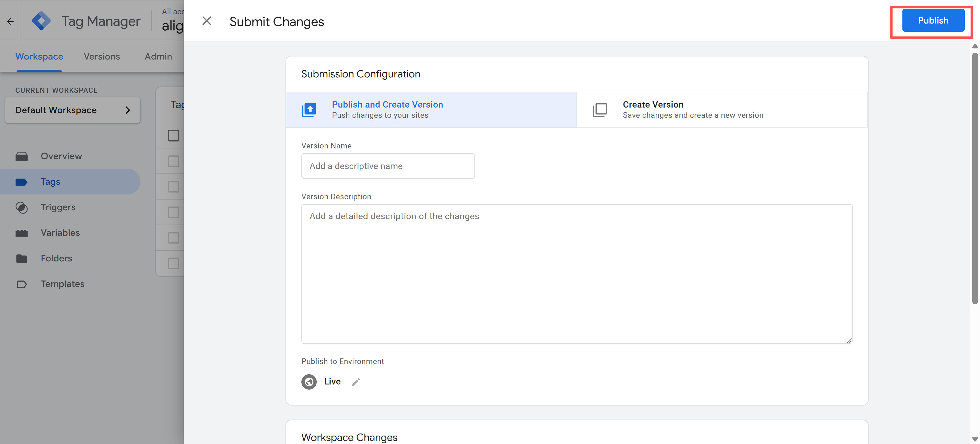
Task: Switch to the Versions tab
Action: (102, 56)
